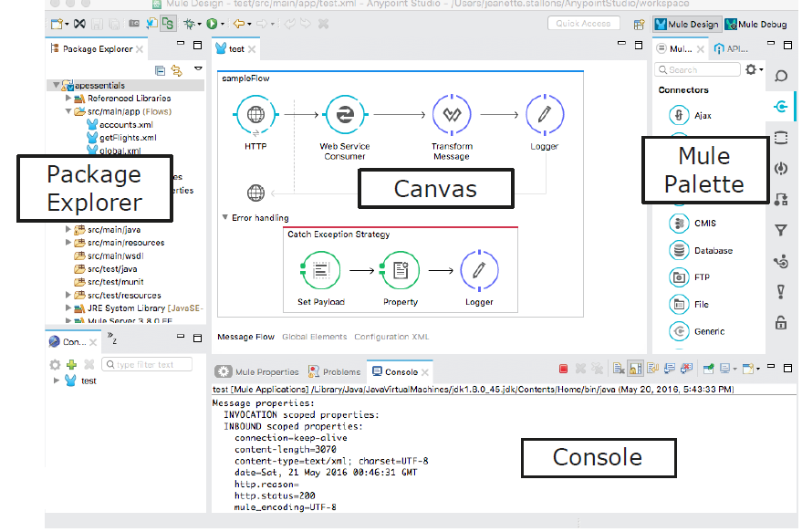Image resolution: width=802 pixels, height=532 pixels.
Task: Expand the src/main/java folder
Action: tap(68, 230)
